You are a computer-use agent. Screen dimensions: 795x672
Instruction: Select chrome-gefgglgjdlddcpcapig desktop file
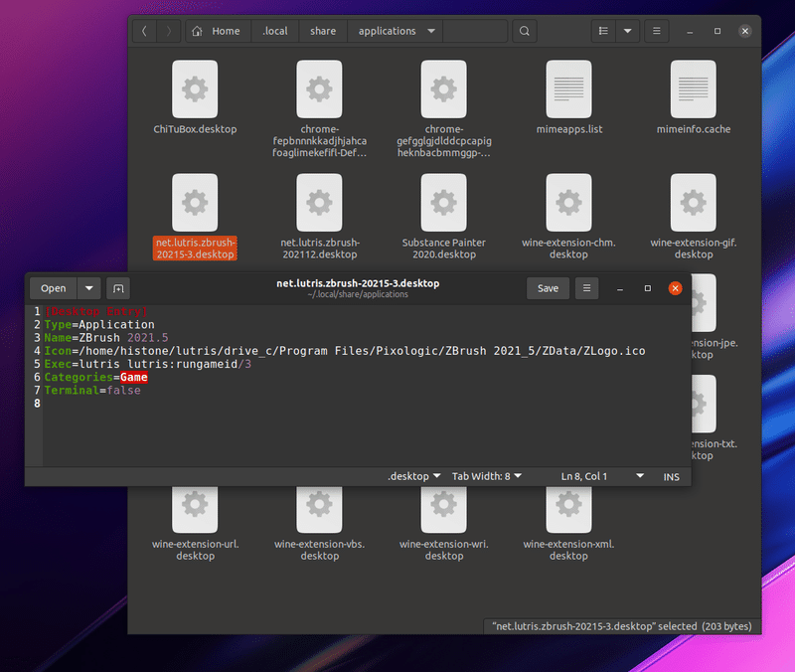click(x=443, y=109)
